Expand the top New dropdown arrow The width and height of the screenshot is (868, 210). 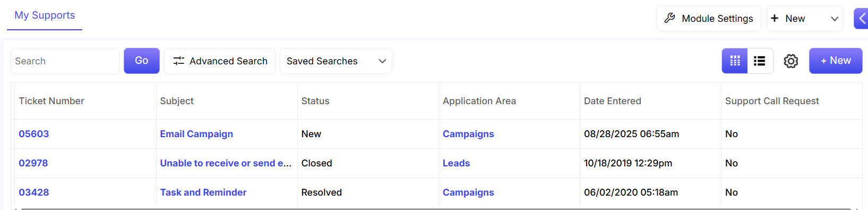click(x=835, y=19)
